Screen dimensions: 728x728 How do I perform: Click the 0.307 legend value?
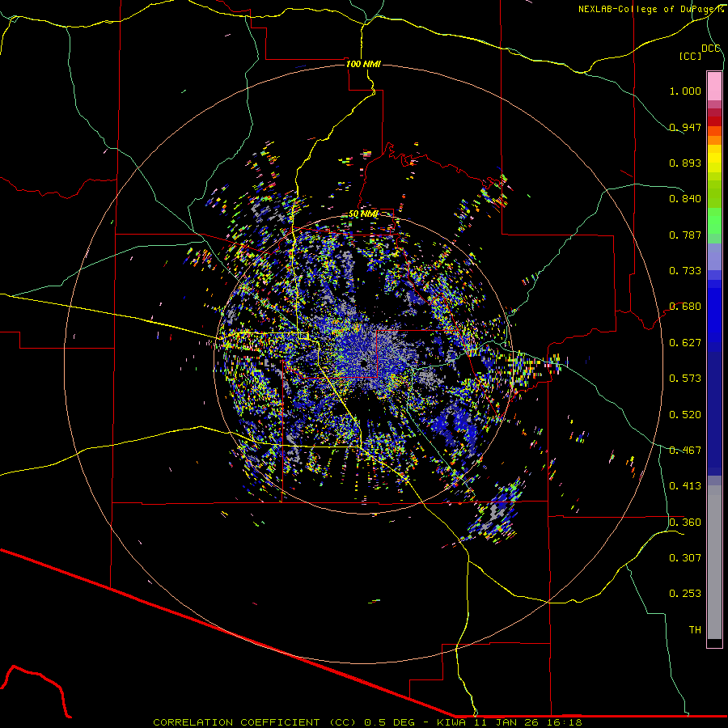point(685,558)
